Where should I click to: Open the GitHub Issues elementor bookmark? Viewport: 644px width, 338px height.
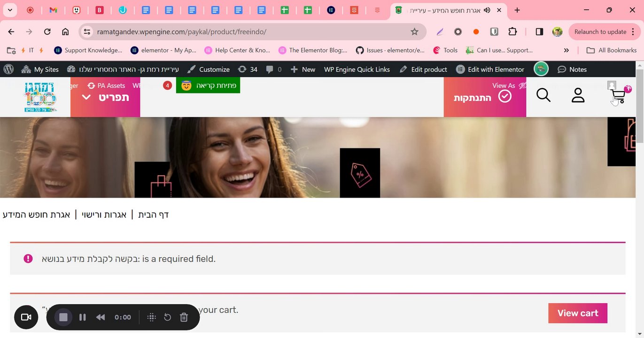coord(390,50)
